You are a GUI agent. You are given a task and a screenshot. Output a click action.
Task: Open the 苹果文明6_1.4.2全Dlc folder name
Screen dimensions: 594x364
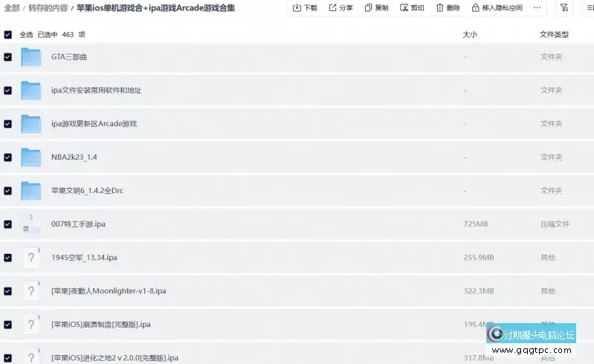coord(87,190)
